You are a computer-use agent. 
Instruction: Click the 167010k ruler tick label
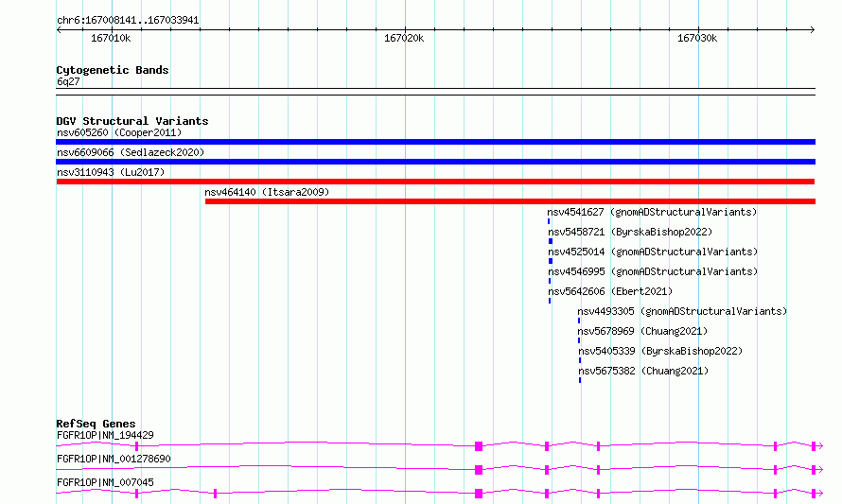coord(111,38)
